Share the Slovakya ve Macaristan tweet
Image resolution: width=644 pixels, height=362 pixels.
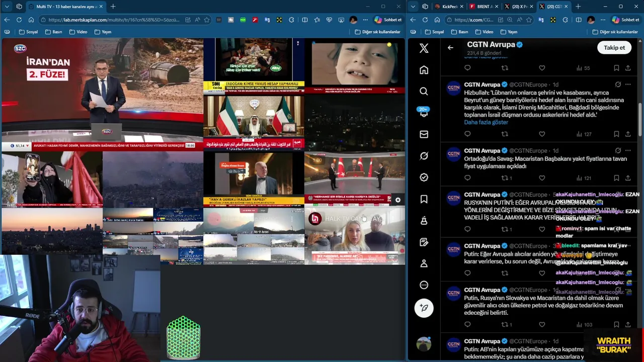pos(628,325)
